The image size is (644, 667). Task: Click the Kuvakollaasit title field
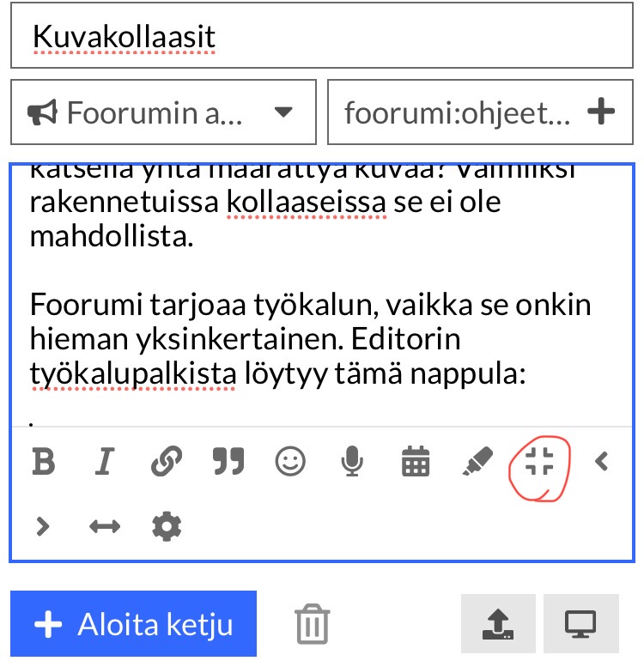tap(321, 38)
